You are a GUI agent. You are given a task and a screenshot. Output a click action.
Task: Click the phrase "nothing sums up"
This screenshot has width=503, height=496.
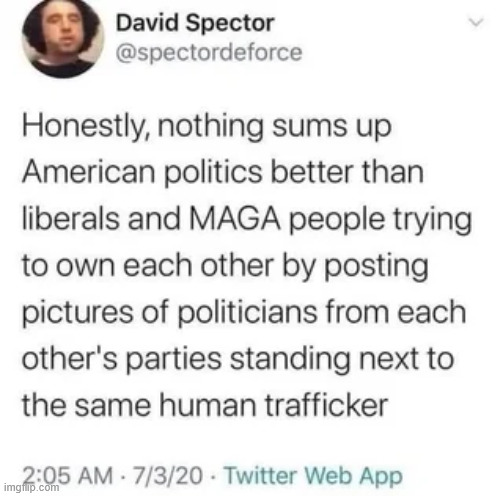point(274,128)
